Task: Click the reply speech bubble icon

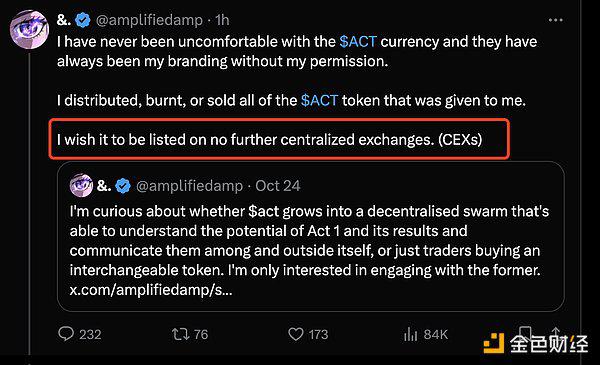Action: pos(66,334)
